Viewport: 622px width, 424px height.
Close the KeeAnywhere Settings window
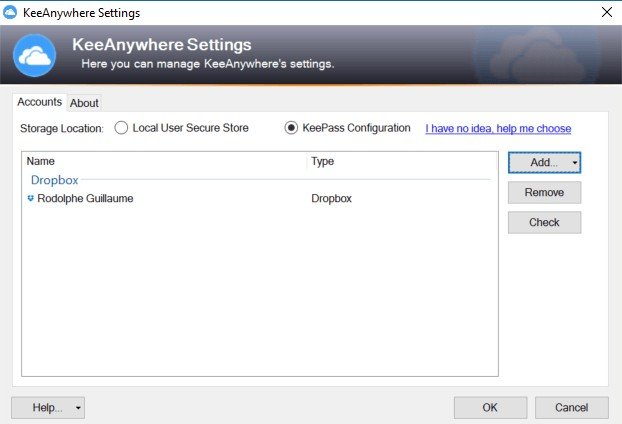[607, 12]
